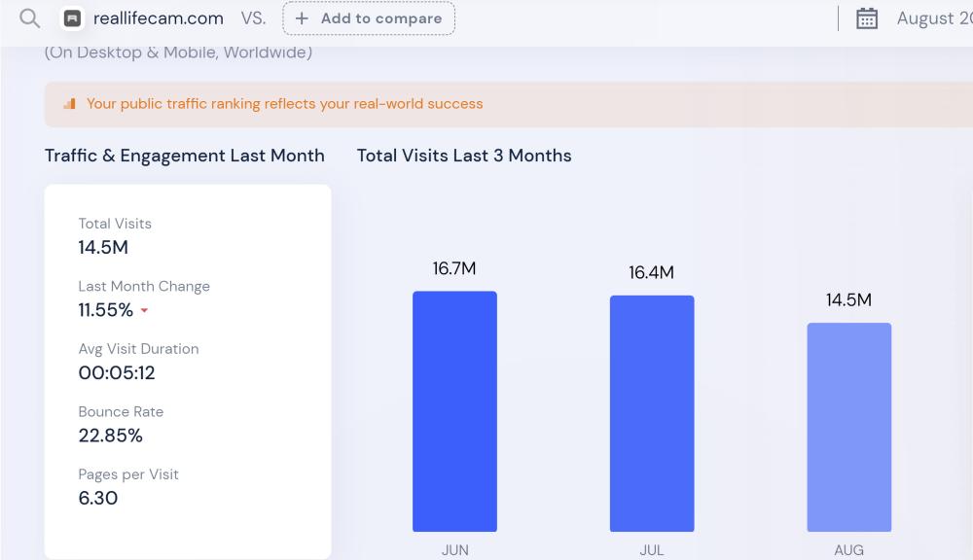This screenshot has height=560, width=973.
Task: Click the 16.7M label above June bar
Action: coord(454,268)
